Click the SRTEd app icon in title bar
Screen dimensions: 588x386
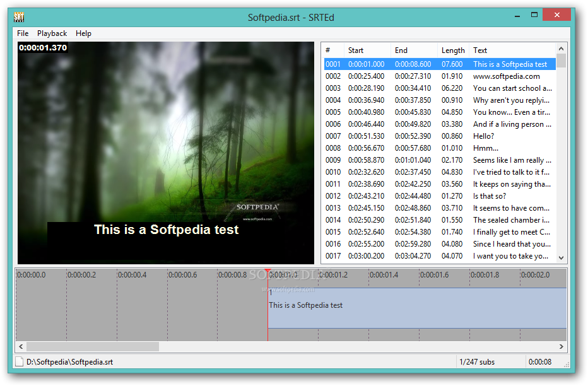click(x=19, y=17)
